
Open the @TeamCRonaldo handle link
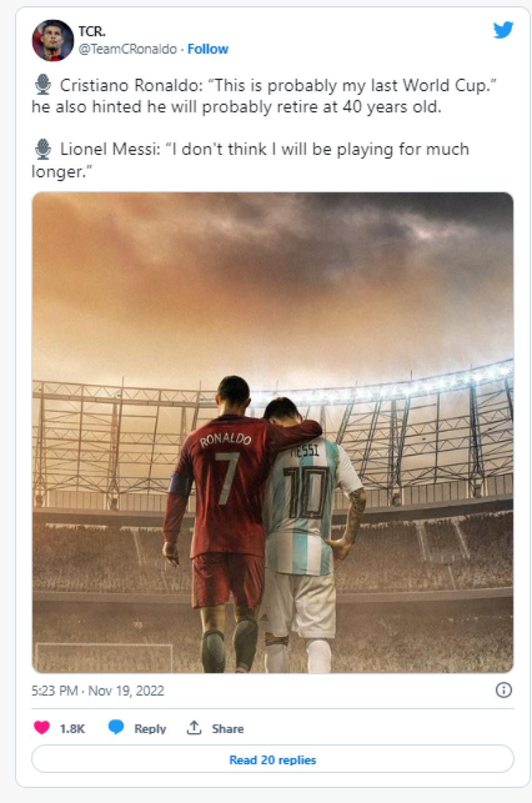[127, 49]
